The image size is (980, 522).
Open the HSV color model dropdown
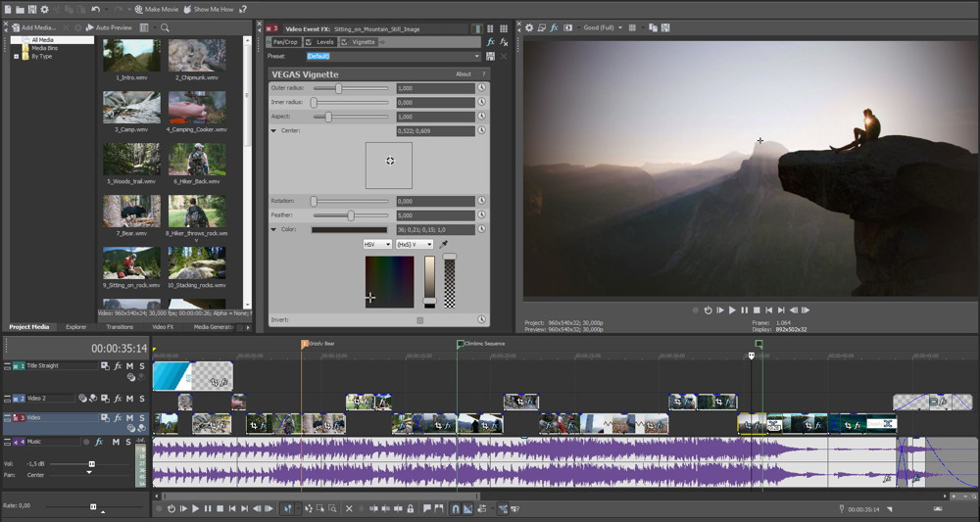(x=376, y=244)
